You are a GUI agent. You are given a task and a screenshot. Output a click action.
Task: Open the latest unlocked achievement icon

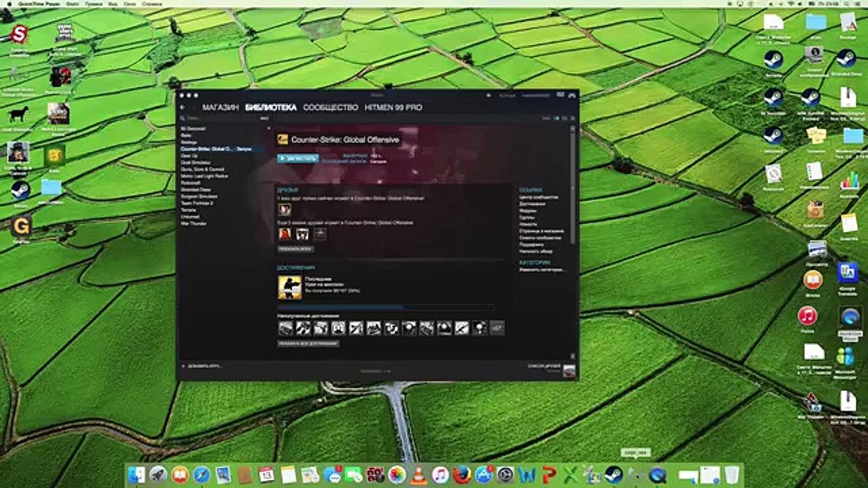pos(290,287)
